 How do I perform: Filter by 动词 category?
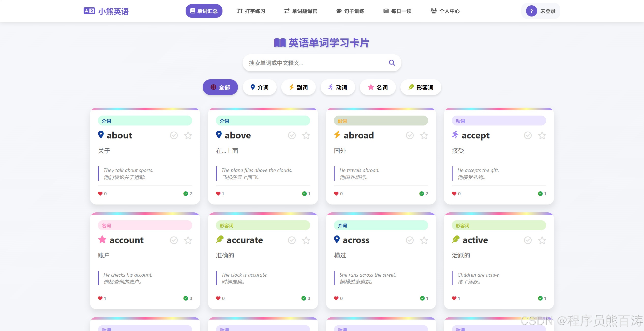click(338, 87)
